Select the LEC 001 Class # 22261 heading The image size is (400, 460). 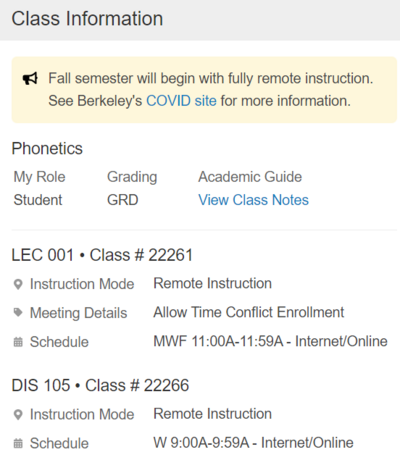pyautogui.click(x=102, y=255)
